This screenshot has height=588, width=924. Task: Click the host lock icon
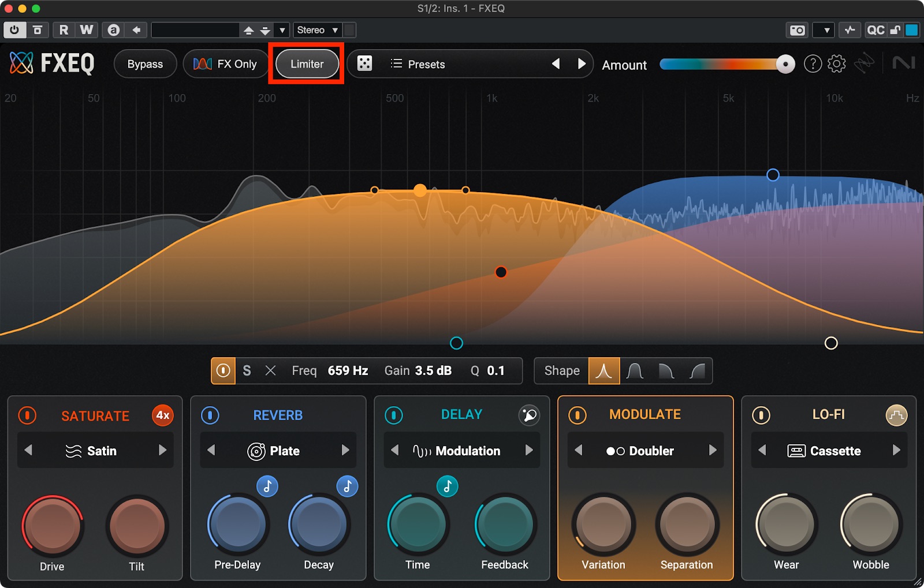tap(895, 30)
